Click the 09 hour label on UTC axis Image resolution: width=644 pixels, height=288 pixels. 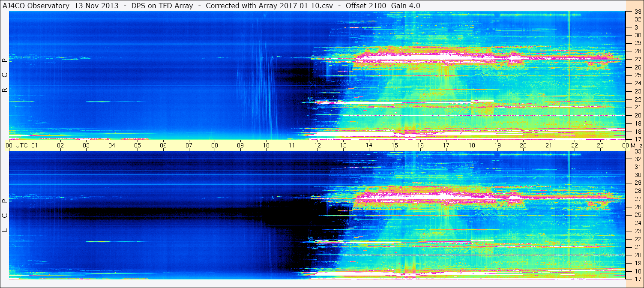point(240,145)
